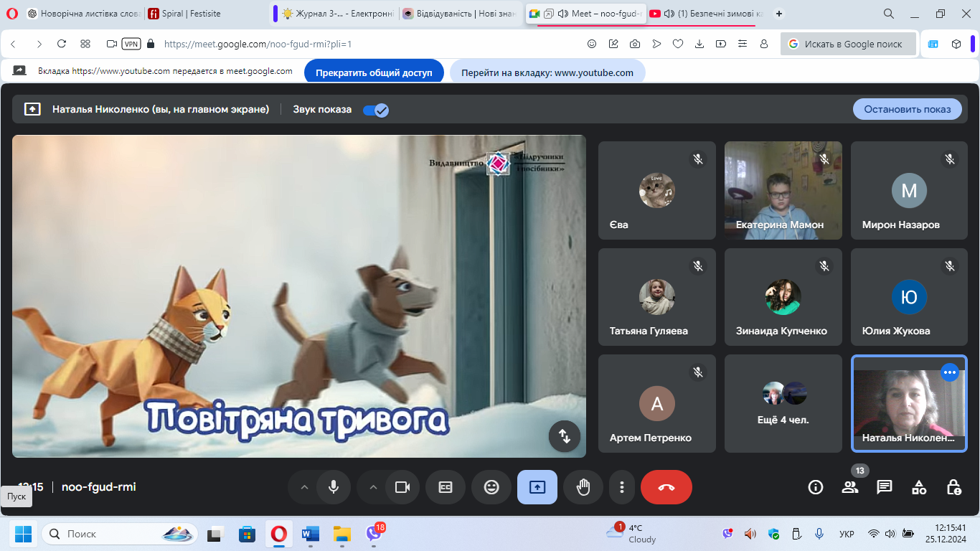The image size is (980, 551).
Task: Click the shared Повітряна тривога presentation
Action: coord(299,296)
